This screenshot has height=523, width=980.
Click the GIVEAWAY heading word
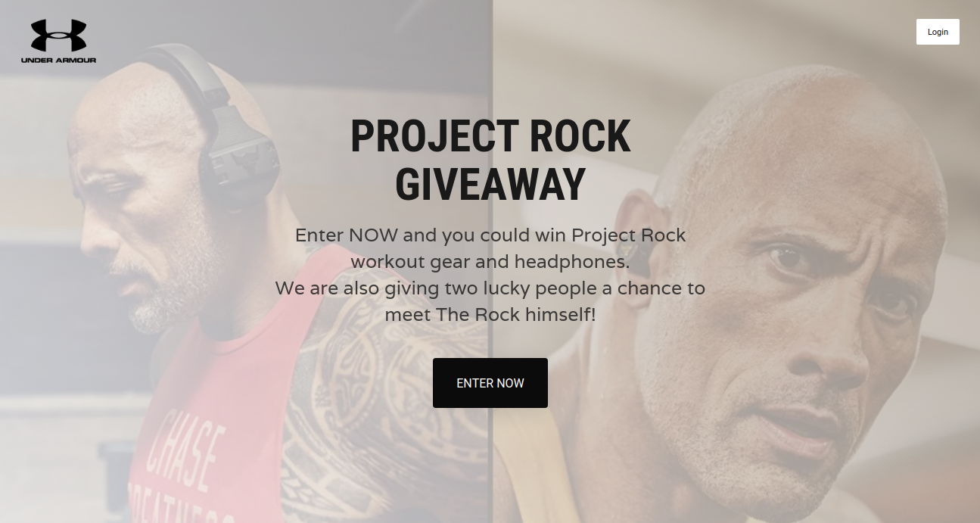(x=490, y=185)
